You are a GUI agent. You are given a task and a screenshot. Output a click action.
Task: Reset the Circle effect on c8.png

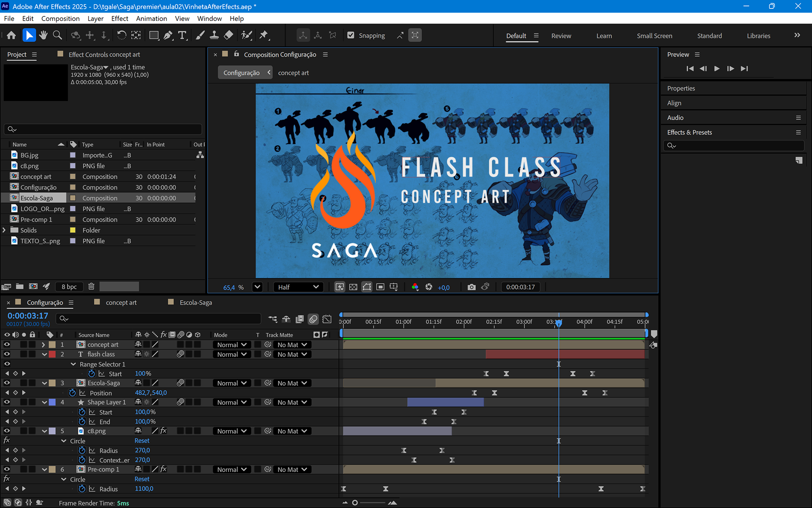tap(142, 441)
